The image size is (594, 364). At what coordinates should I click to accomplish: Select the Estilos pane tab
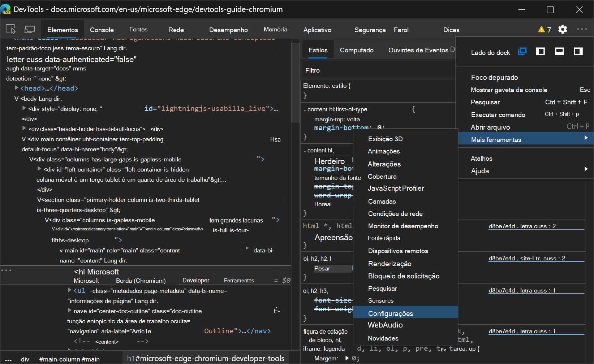click(318, 50)
